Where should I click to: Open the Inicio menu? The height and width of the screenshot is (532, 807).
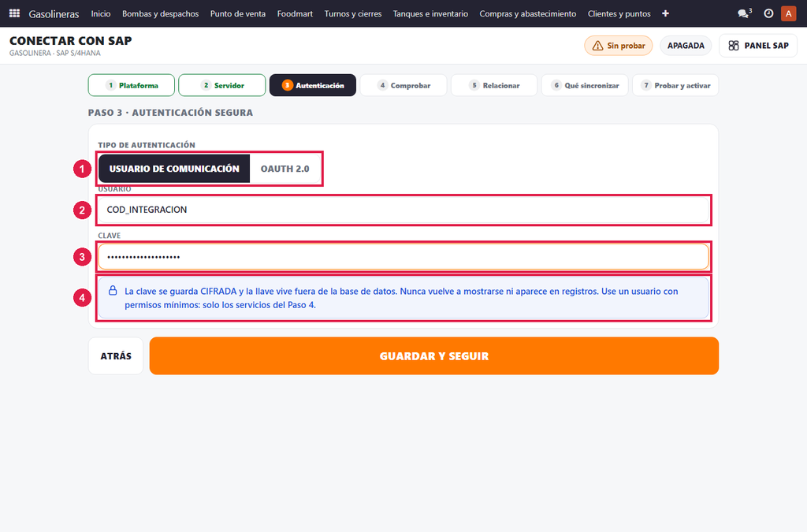[x=101, y=14]
